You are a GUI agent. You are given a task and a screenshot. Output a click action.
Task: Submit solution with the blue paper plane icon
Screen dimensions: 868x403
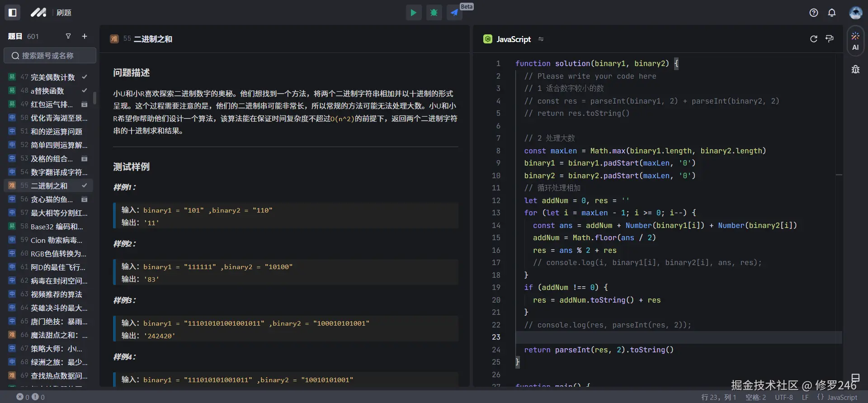[454, 13]
